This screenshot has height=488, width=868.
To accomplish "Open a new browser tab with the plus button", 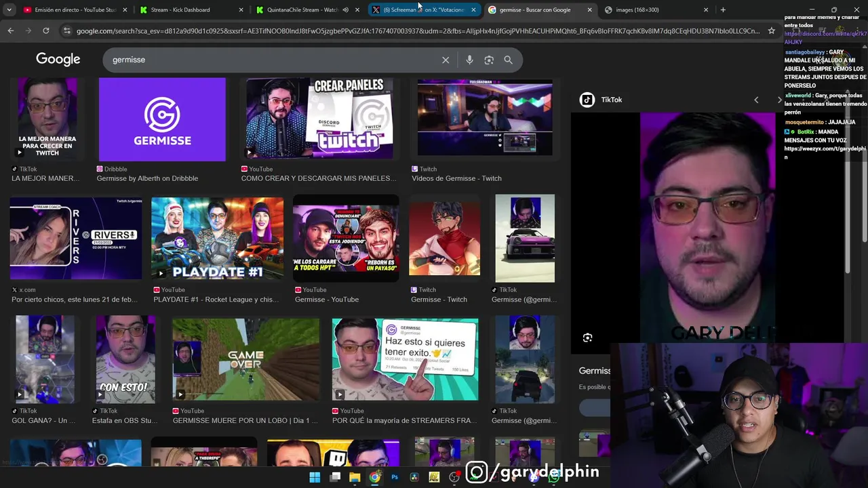I will tap(723, 9).
